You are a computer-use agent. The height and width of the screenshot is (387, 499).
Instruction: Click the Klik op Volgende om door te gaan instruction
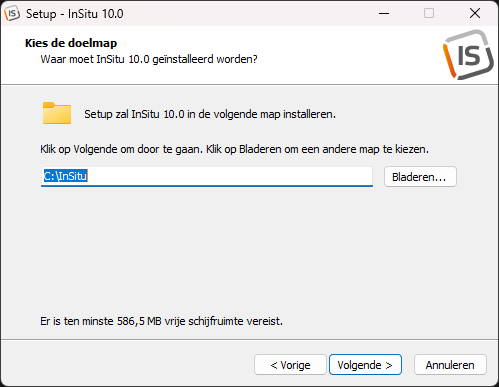point(234,149)
